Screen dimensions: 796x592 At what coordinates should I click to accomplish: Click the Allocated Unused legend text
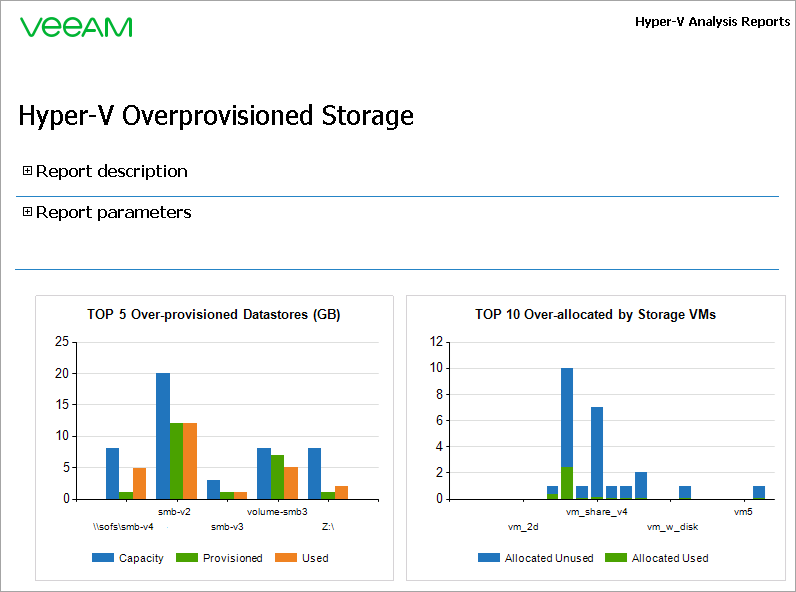tap(549, 558)
